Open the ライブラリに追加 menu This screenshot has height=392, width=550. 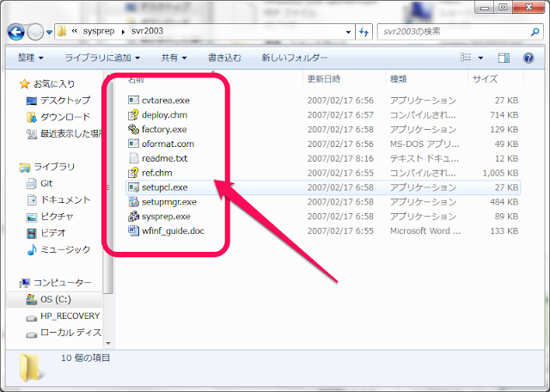tap(102, 58)
